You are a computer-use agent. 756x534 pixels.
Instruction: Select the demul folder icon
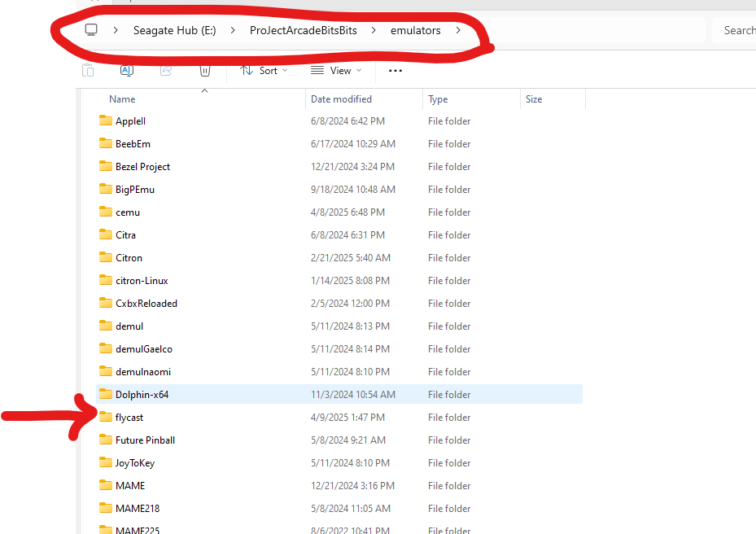(106, 325)
